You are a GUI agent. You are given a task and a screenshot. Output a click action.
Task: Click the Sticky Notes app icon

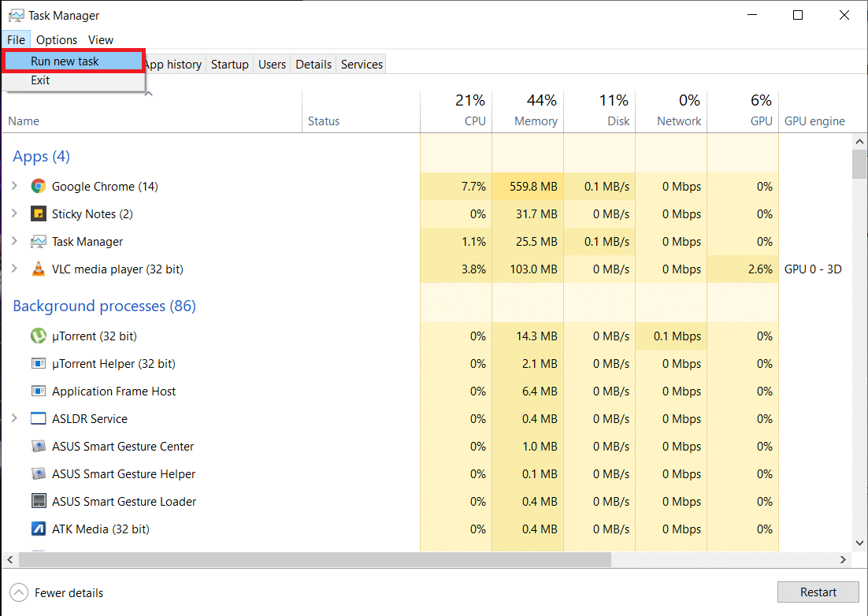pos(38,214)
